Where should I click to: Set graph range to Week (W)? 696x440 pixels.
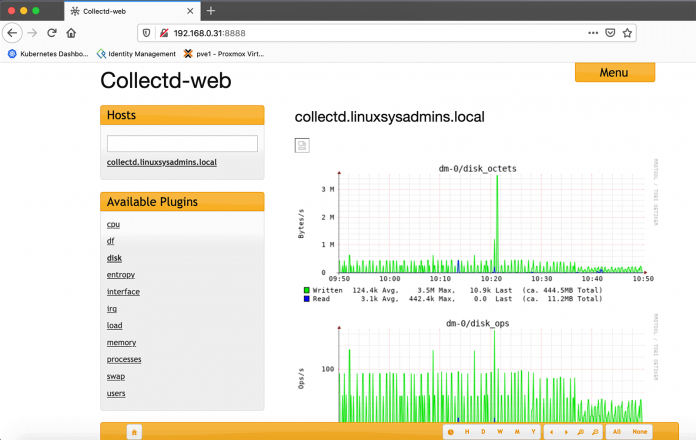coord(500,432)
